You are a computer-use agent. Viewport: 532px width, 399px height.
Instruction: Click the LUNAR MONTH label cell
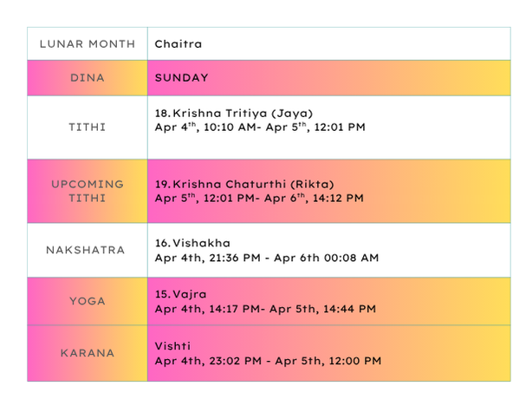click(87, 43)
